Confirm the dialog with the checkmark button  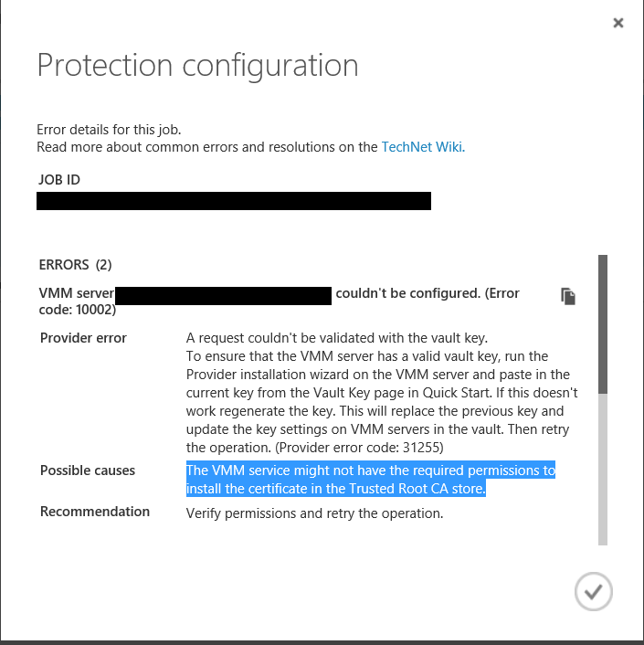pyautogui.click(x=593, y=592)
